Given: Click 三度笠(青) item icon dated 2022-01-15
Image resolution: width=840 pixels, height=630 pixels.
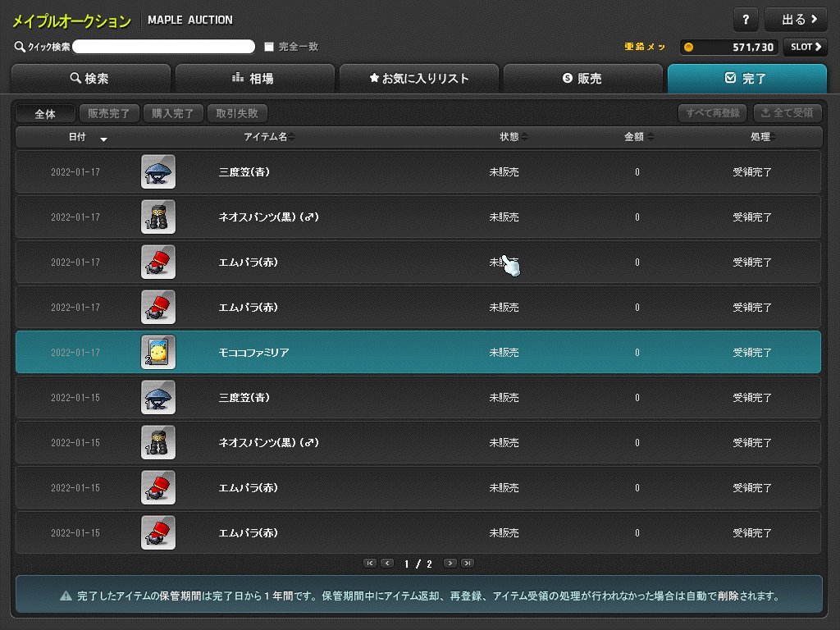Looking at the screenshot, I should click(x=158, y=398).
